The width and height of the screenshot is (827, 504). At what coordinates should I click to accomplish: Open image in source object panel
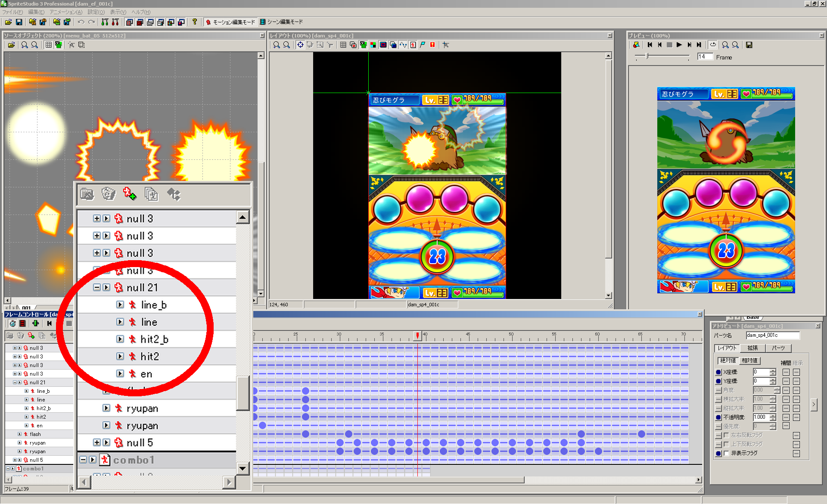11,45
